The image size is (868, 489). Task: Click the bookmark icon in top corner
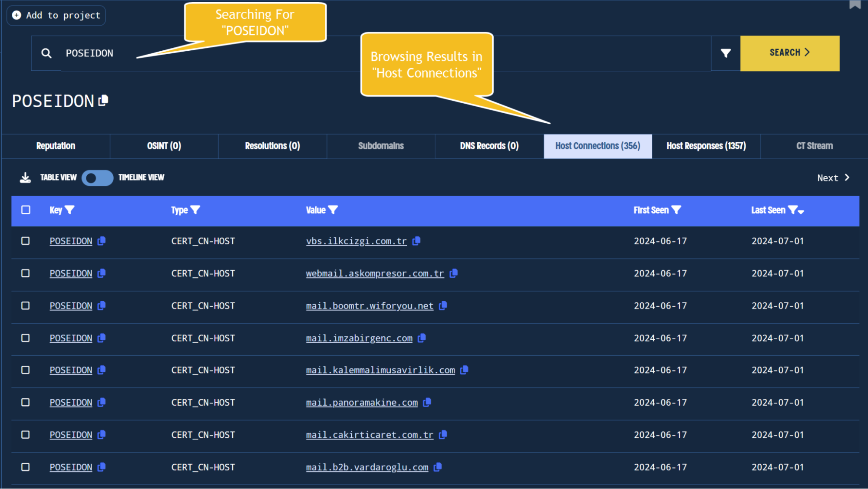coord(855,4)
